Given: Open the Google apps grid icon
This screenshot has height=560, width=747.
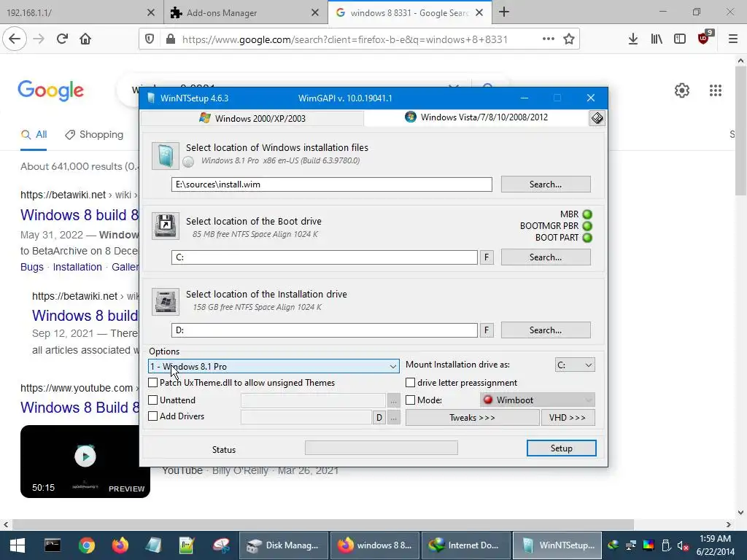Looking at the screenshot, I should (715, 90).
